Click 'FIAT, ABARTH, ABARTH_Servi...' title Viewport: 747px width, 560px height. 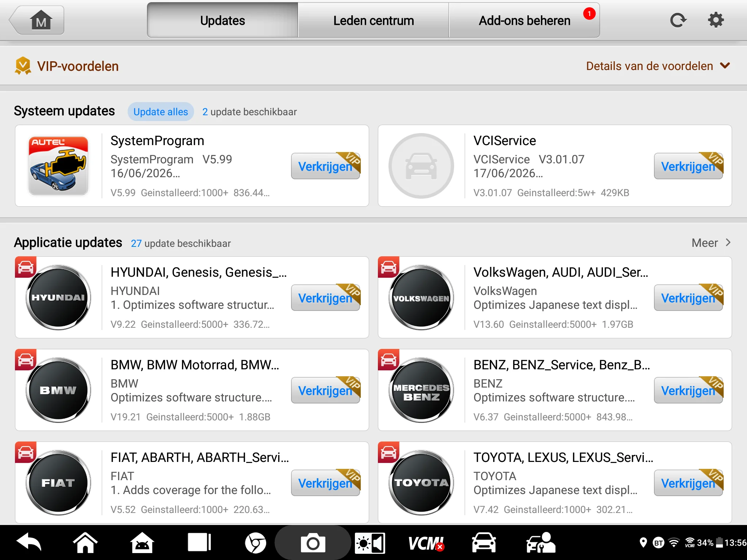click(x=200, y=457)
